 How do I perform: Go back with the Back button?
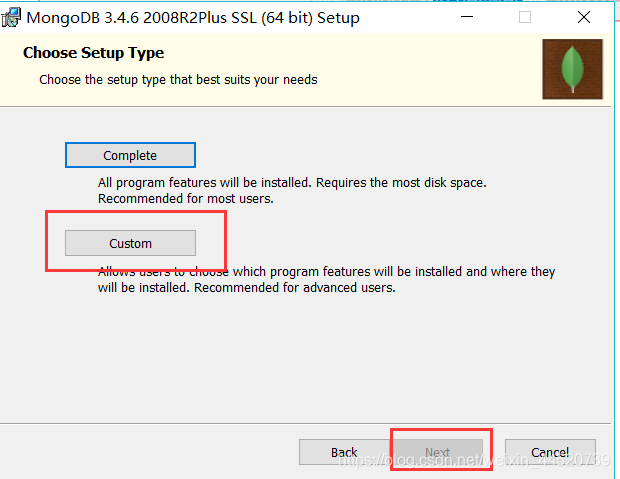(x=344, y=452)
